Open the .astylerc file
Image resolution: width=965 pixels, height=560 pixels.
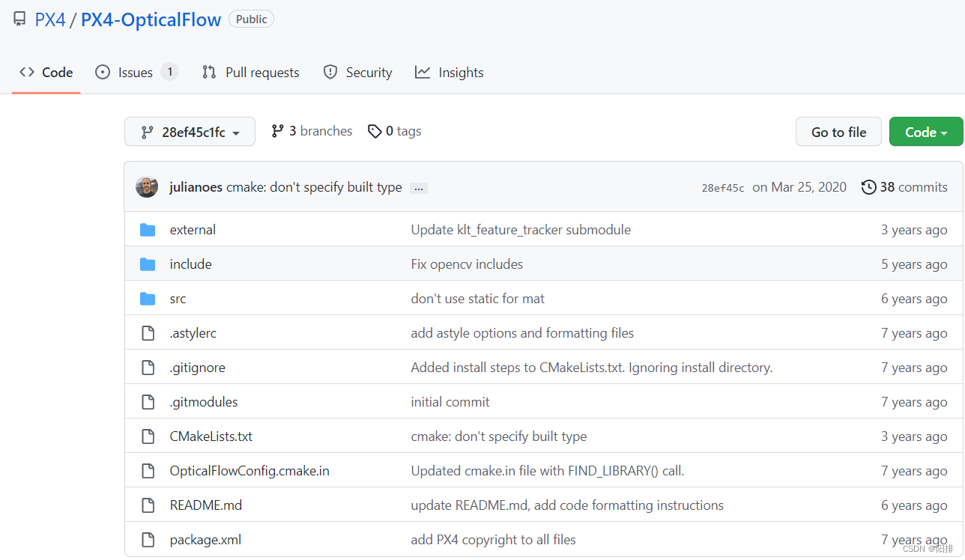click(193, 333)
